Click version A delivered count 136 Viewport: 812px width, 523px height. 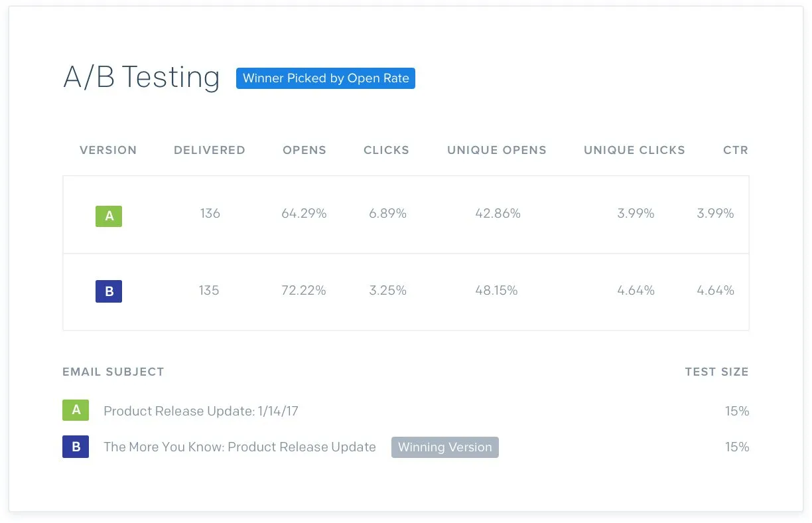[210, 213]
